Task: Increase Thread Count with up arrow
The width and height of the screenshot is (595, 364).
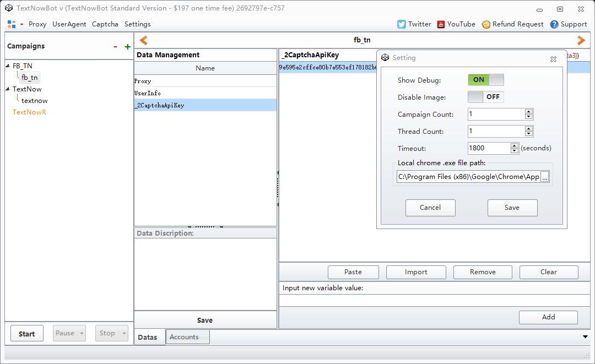Action: (x=529, y=128)
